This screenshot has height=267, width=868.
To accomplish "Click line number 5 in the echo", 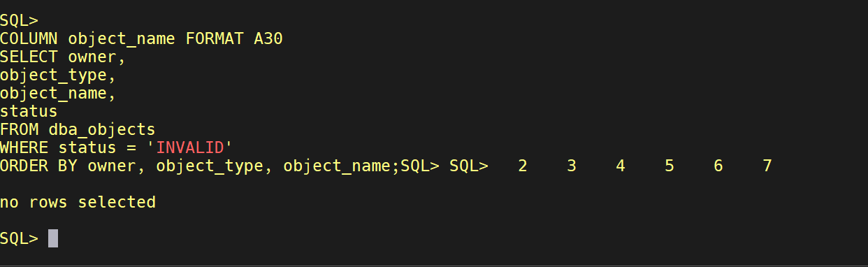I will tap(670, 166).
